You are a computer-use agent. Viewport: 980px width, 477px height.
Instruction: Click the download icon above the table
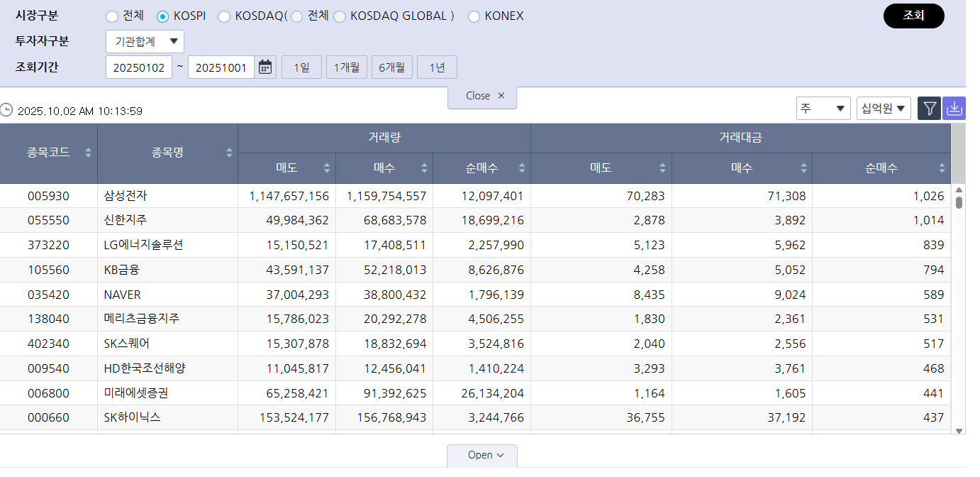954,109
